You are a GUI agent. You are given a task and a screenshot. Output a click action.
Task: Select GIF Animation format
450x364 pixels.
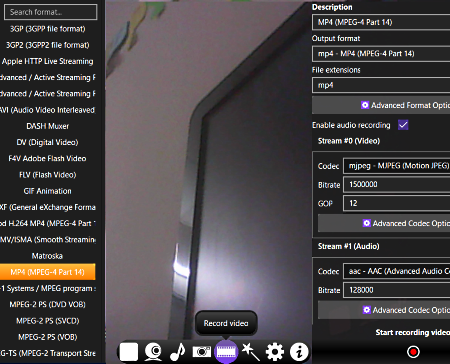pyautogui.click(x=48, y=191)
